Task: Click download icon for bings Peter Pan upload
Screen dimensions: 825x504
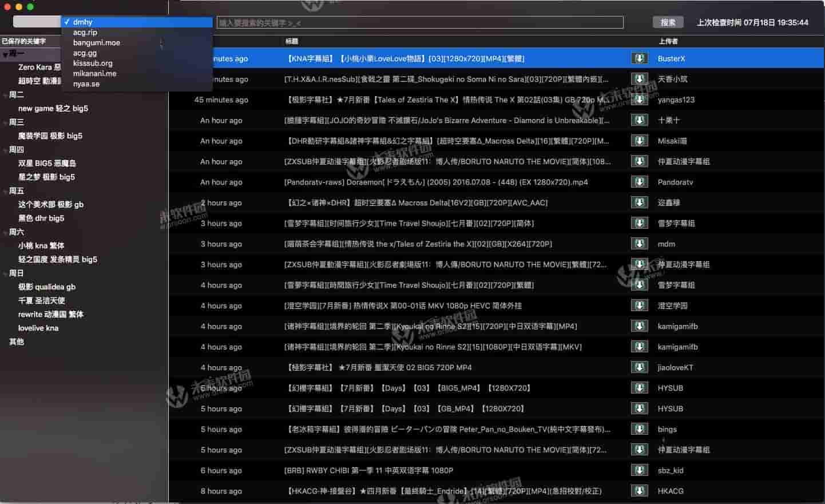Action: point(639,429)
